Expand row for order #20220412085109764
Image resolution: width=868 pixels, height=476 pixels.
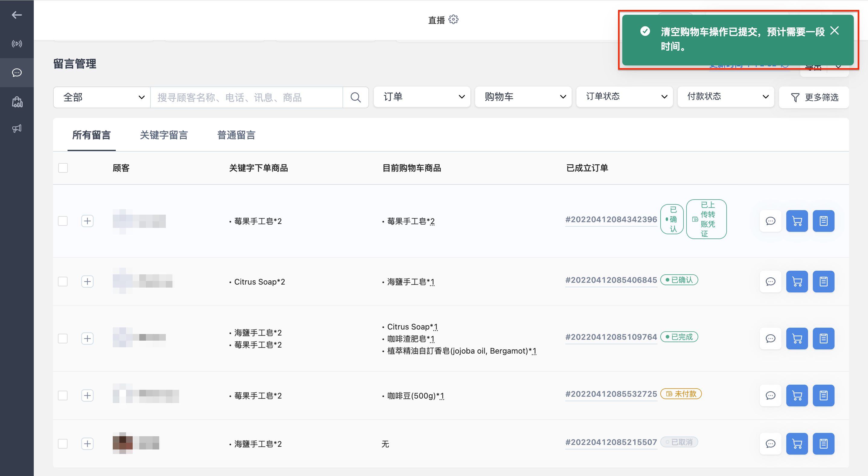coord(87,339)
